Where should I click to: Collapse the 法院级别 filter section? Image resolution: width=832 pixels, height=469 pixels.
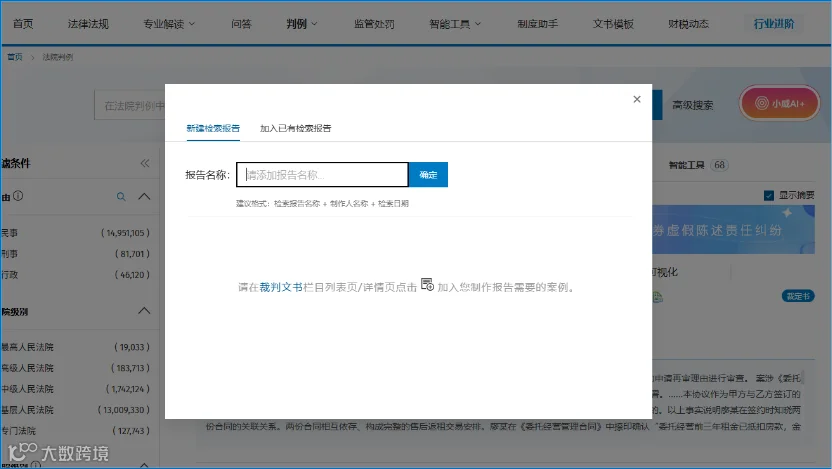coord(144,311)
